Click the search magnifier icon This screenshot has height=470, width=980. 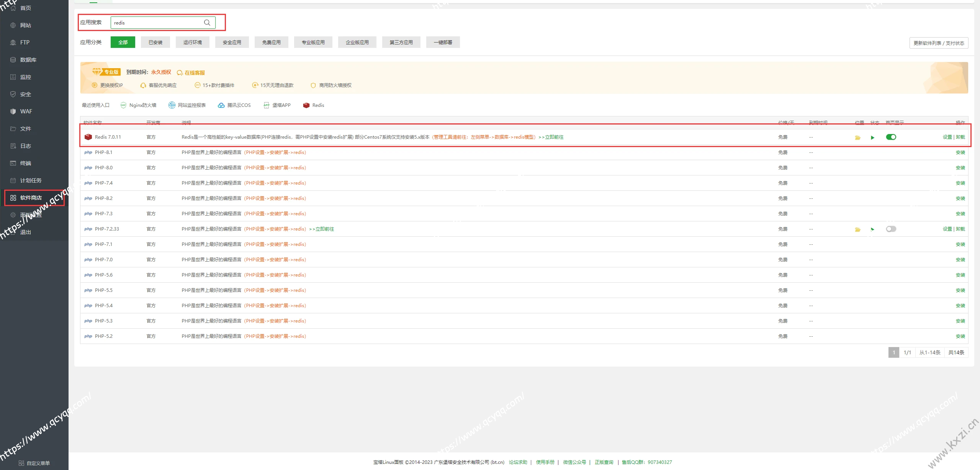pyautogui.click(x=207, y=23)
